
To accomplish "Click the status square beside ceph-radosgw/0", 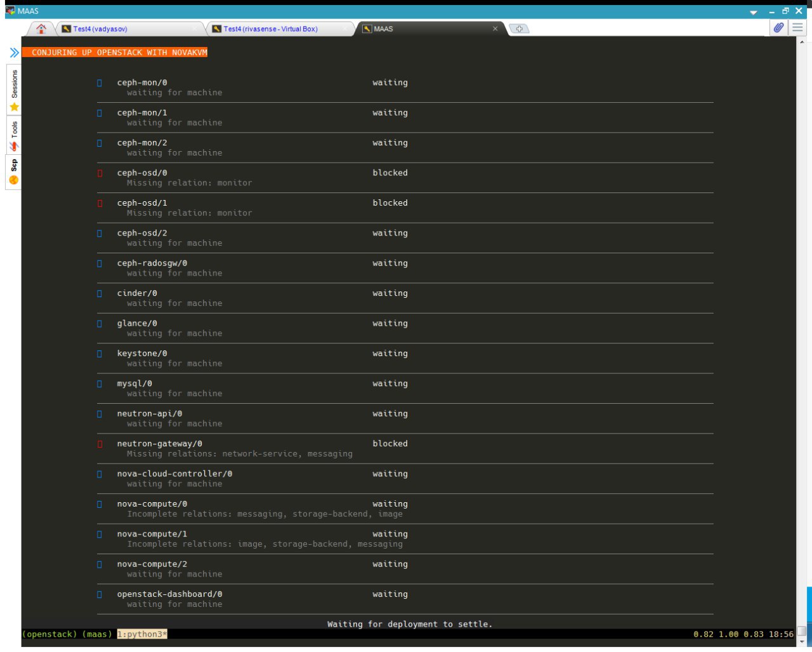I will 100,263.
